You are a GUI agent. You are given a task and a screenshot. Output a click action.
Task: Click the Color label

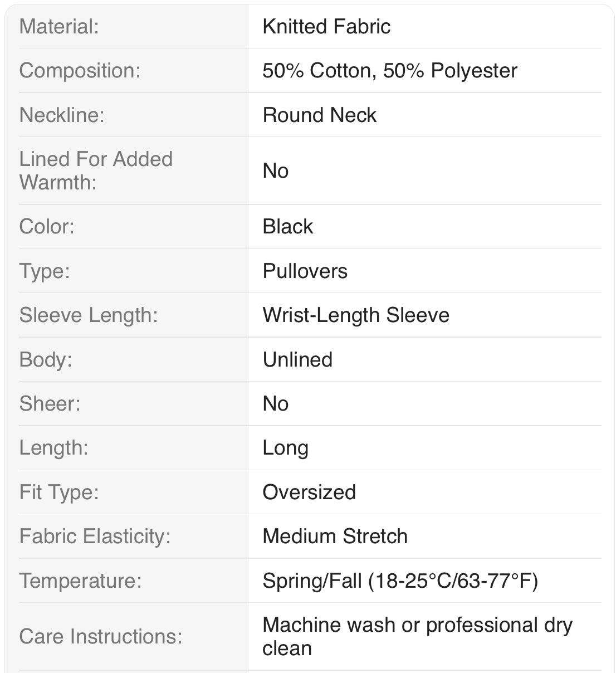pos(47,227)
